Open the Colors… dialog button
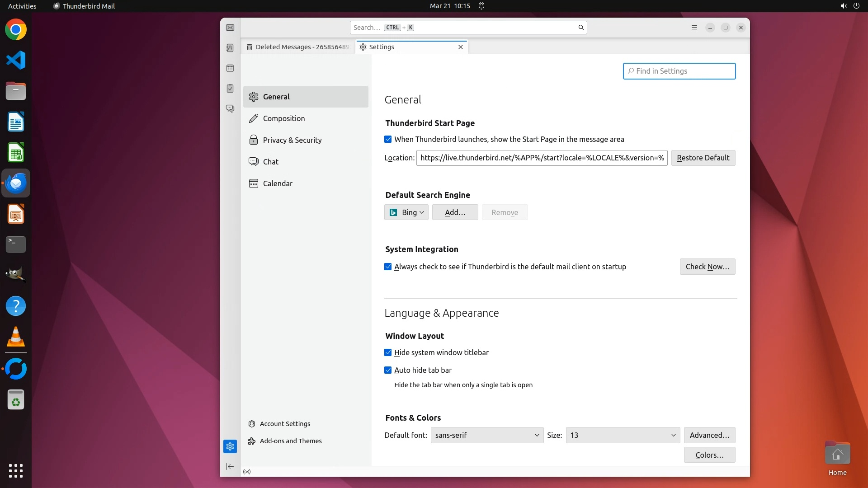Viewport: 868px width, 488px height. (x=709, y=455)
